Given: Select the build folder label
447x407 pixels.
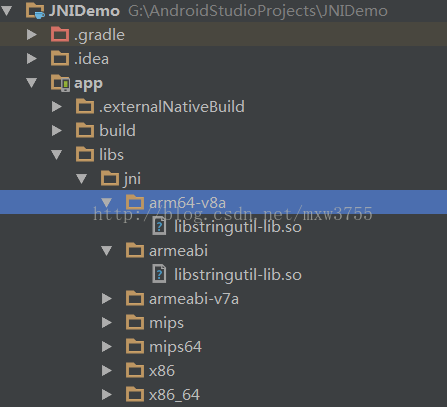Looking at the screenshot, I should [117, 130].
